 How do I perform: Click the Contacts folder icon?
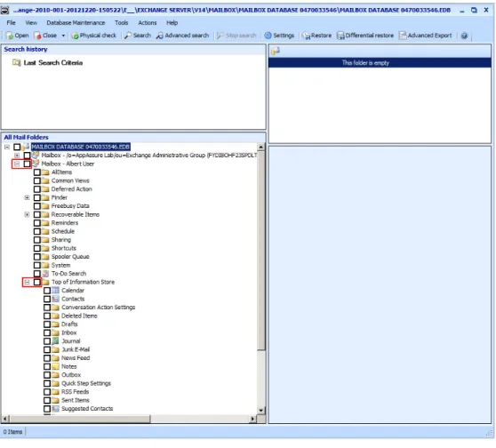tap(55, 299)
